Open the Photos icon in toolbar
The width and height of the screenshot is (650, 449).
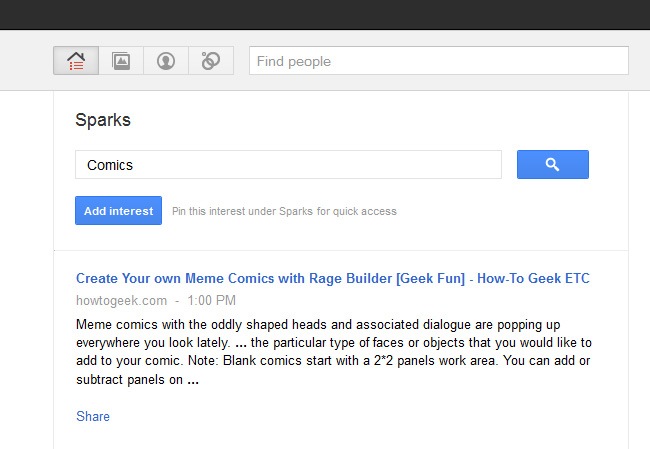point(121,61)
